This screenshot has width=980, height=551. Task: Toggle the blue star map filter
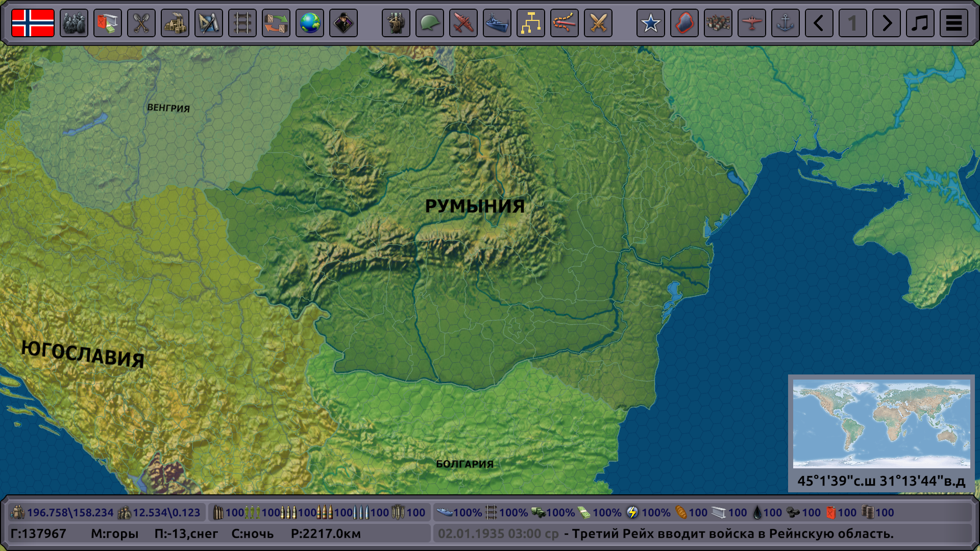click(650, 23)
